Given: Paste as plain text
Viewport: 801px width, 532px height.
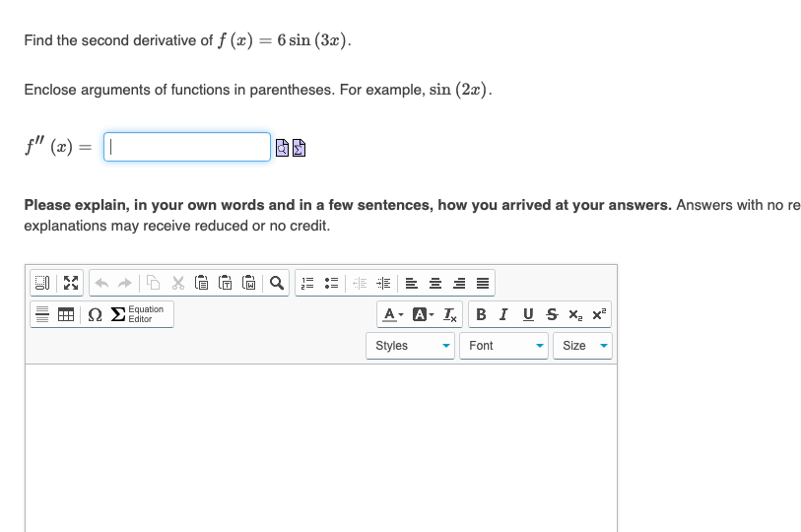Looking at the screenshot, I should click(226, 283).
